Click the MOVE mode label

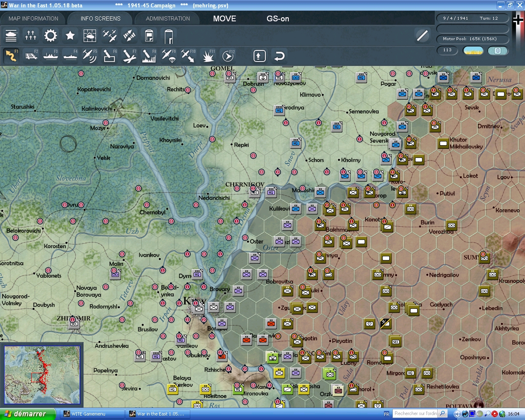[225, 18]
